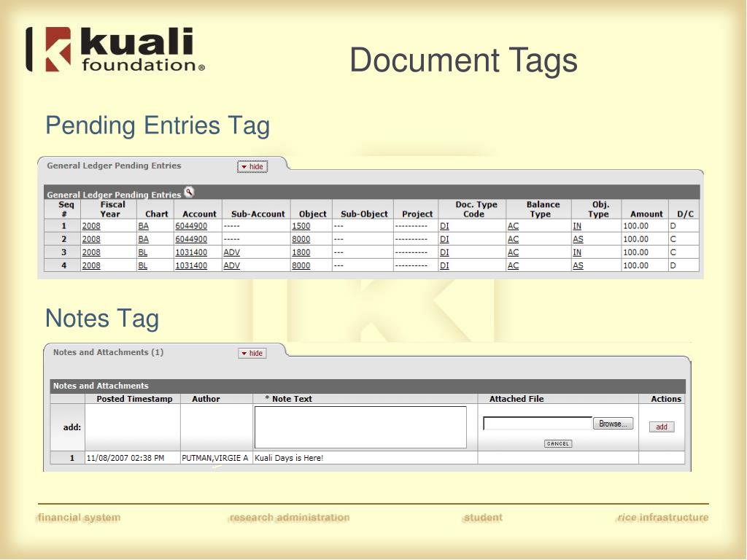Open Fiscal Year 2008 link in row 2
Viewport: 747px width, 560px height.
(x=91, y=239)
